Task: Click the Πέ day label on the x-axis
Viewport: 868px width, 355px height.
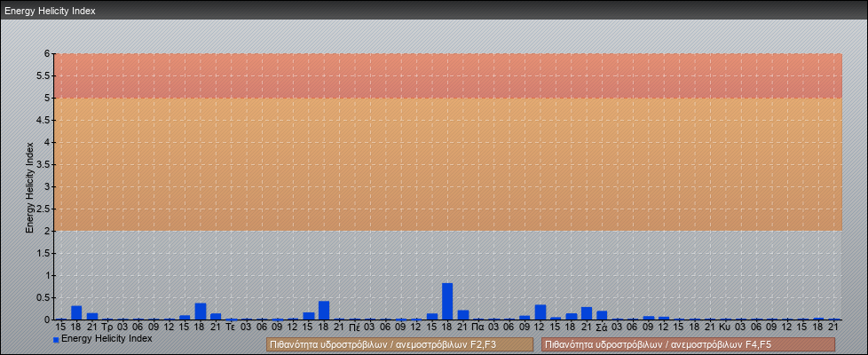Action: (354, 327)
